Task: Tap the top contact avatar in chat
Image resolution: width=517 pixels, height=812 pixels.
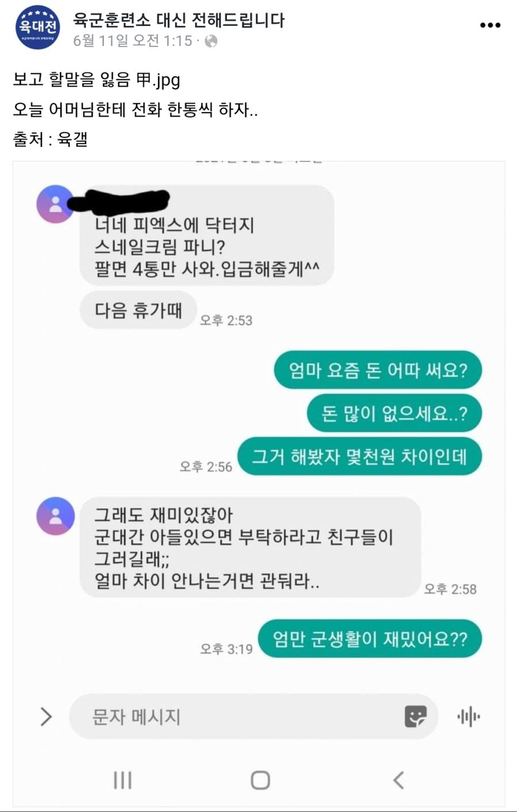Action: (x=55, y=203)
